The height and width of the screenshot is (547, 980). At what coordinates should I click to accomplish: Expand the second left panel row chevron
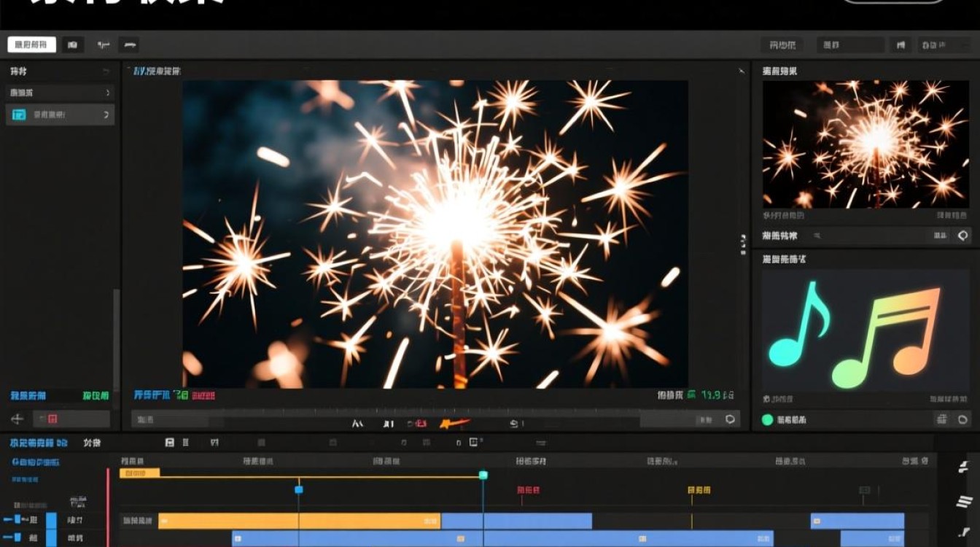pyautogui.click(x=108, y=93)
